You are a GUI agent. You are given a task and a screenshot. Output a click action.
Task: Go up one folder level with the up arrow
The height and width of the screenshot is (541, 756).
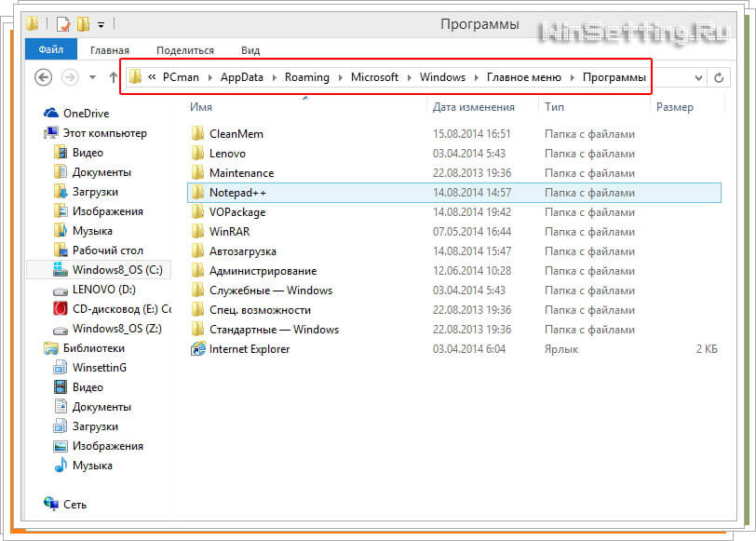point(114,77)
